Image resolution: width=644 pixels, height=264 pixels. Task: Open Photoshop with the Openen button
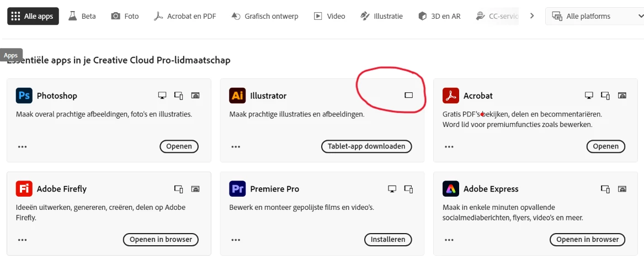tap(179, 146)
